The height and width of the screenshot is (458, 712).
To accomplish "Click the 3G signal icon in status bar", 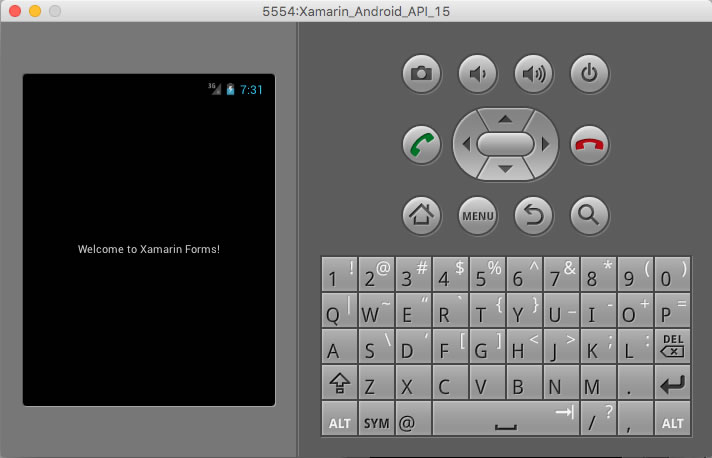I will click(214, 89).
